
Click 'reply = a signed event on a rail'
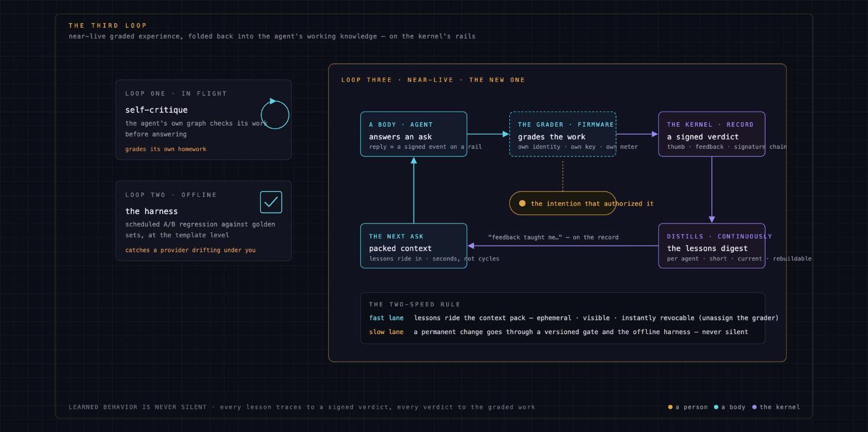[425, 147]
